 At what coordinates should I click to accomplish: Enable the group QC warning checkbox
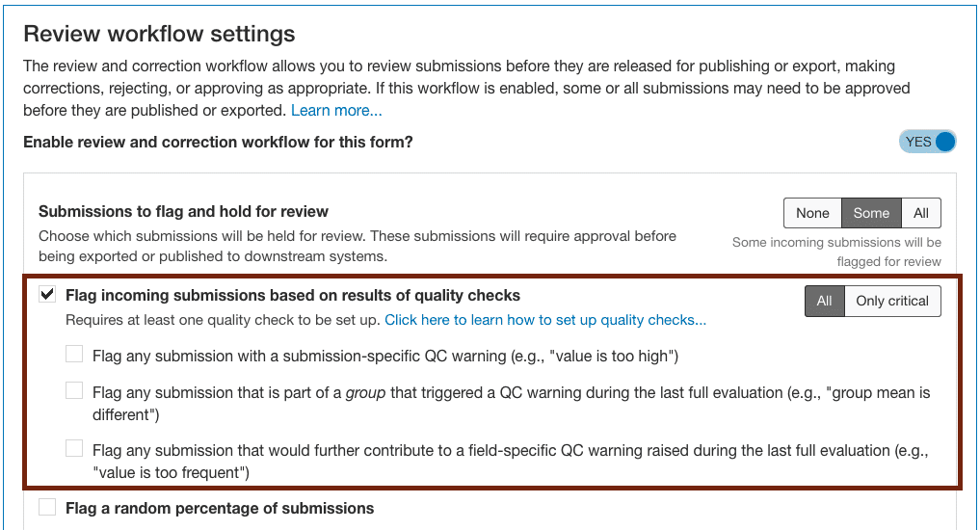[74, 390]
